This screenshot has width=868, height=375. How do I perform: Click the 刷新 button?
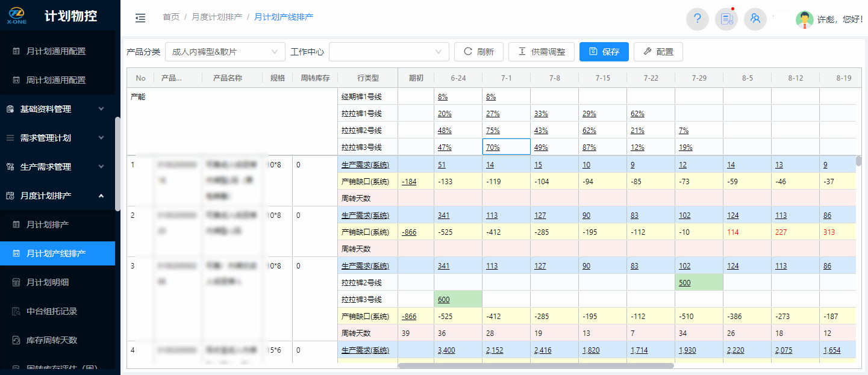coord(478,52)
